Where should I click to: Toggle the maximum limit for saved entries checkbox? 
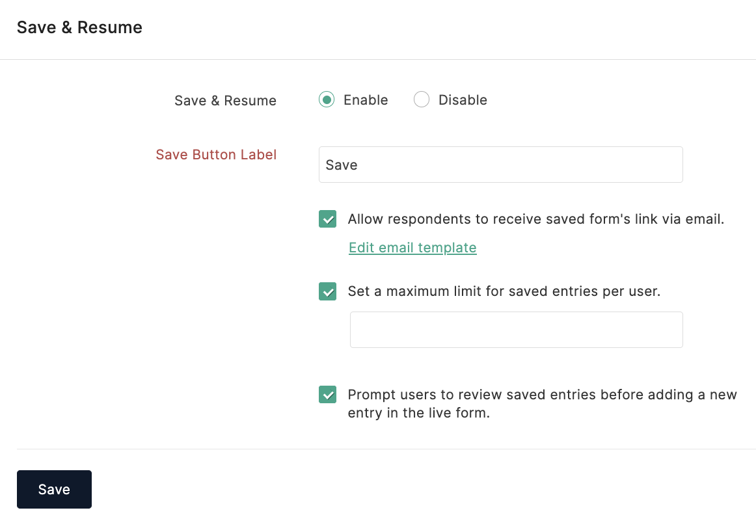pos(328,291)
